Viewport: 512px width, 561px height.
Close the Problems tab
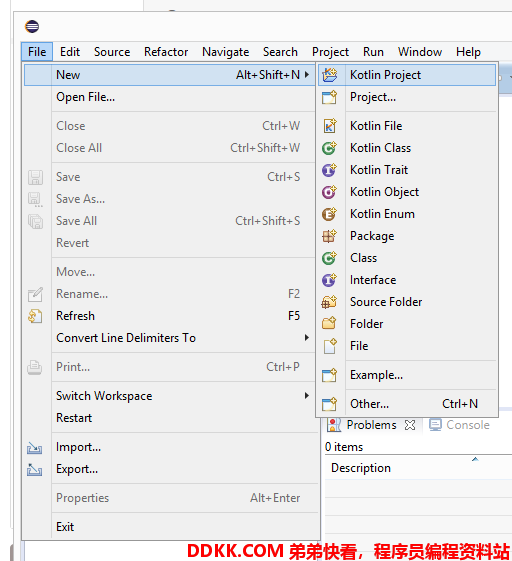(410, 425)
